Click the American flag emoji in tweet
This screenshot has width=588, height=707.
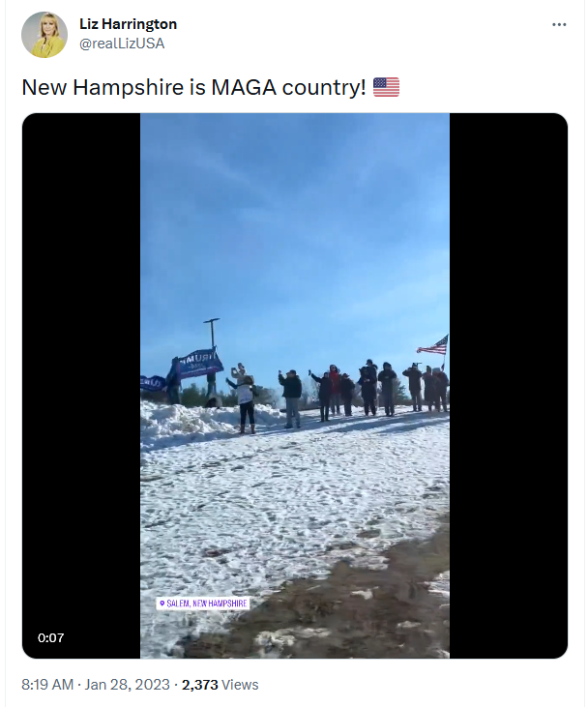[x=386, y=87]
